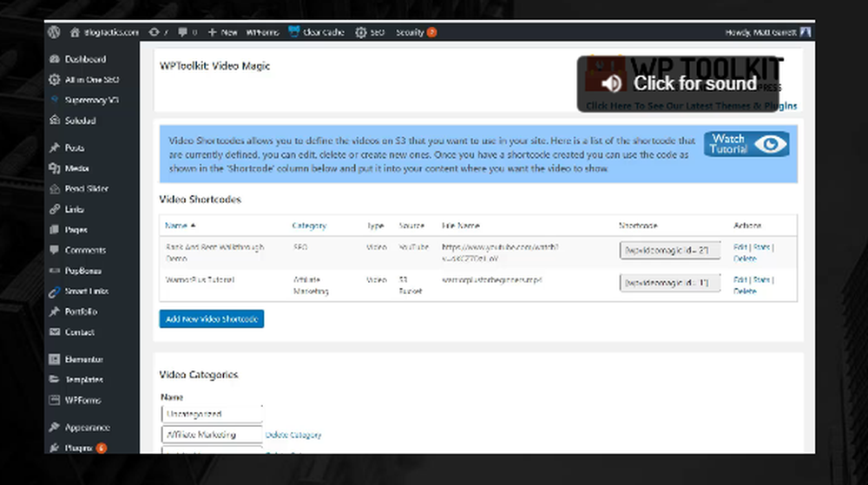Click the WordPress logo in admin bar

[x=54, y=32]
